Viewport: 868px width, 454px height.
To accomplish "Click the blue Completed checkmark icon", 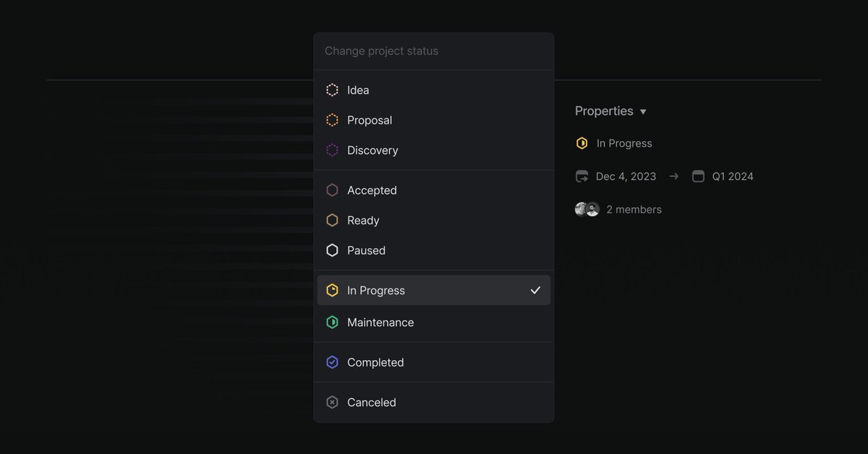I will (332, 362).
